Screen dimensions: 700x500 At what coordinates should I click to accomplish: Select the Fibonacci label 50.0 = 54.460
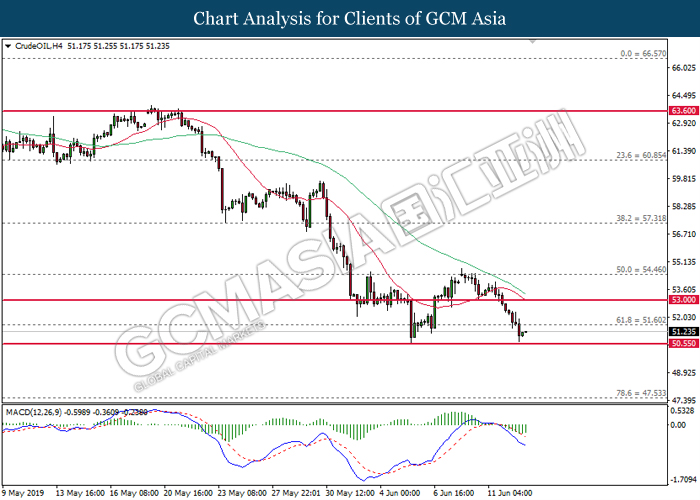coord(641,270)
